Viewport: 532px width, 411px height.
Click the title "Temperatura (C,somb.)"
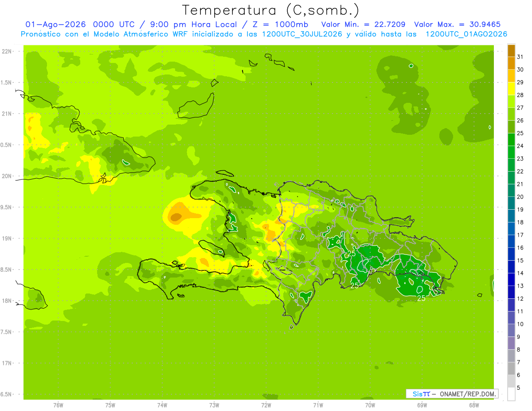(271, 10)
